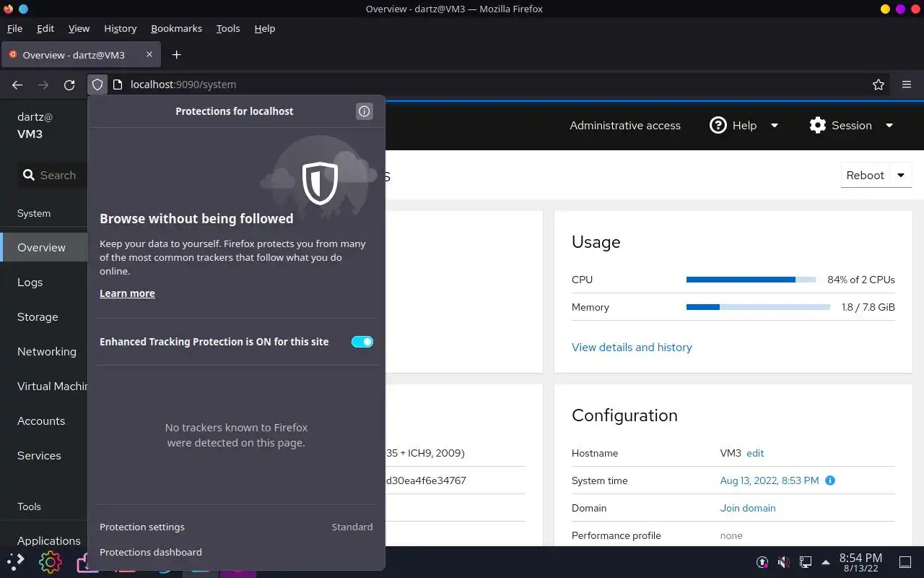Screen dimensions: 924x578
Task: Click the show desktop icon
Action: [905, 561]
